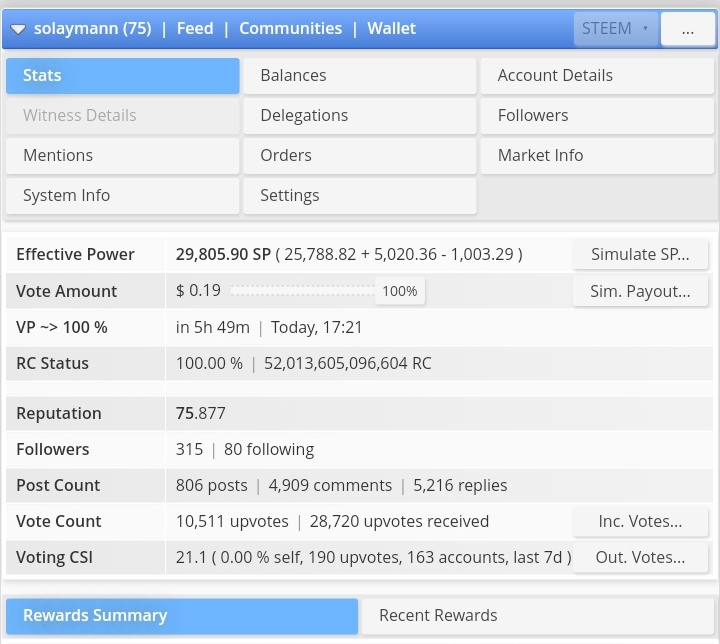The image size is (720, 644).
Task: Click the 'Today, 17:21' timestamp
Action: (x=316, y=328)
